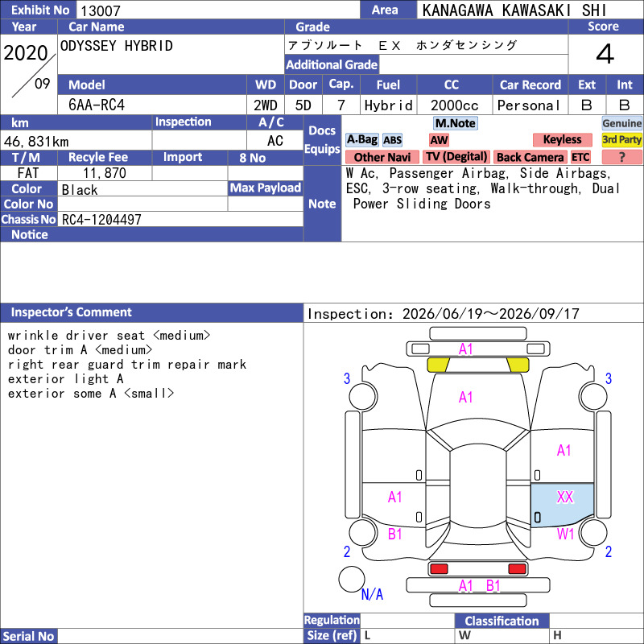Click the M.Note docs badge

[x=455, y=123]
